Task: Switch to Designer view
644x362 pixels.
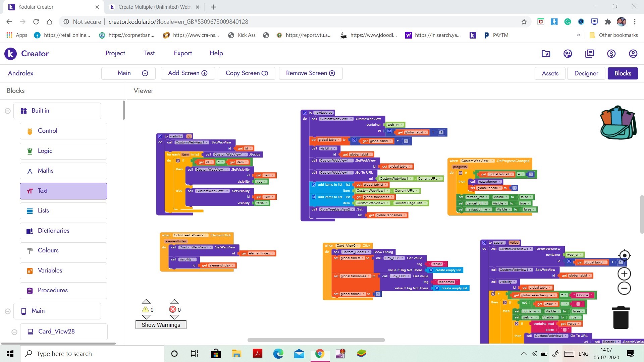Action: (x=586, y=73)
